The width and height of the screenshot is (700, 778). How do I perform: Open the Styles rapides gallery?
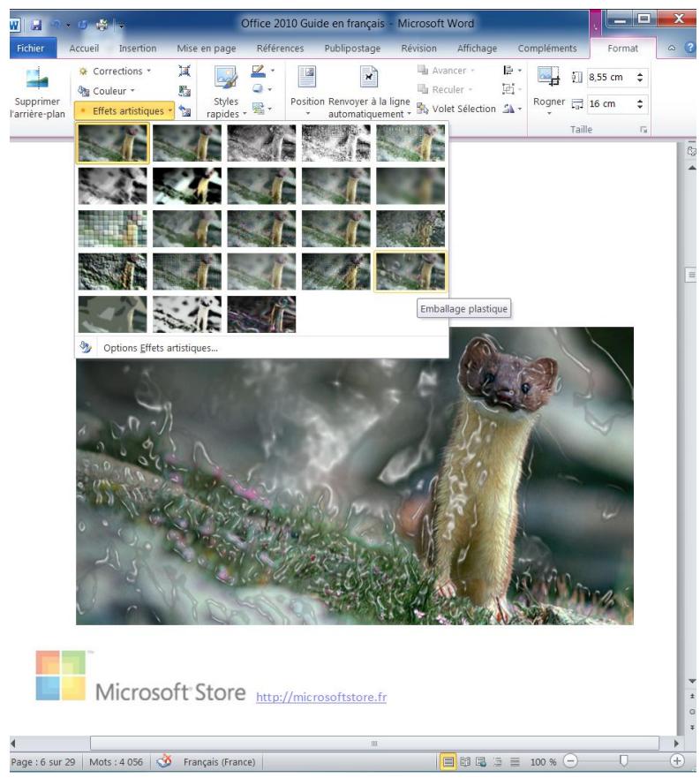click(226, 93)
